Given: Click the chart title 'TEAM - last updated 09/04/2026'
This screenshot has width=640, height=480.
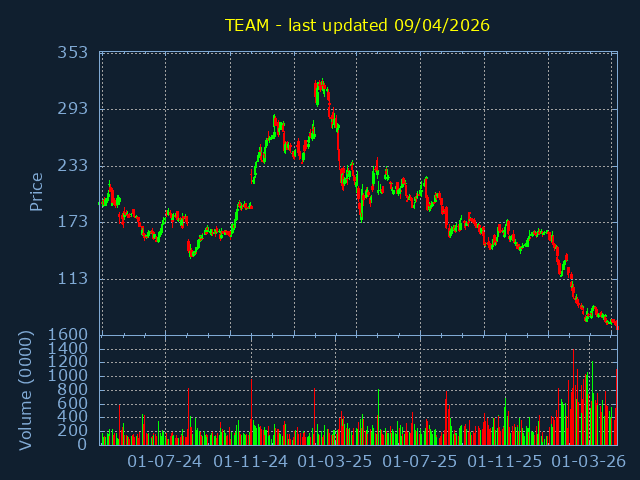Looking at the screenshot, I should [357, 25].
